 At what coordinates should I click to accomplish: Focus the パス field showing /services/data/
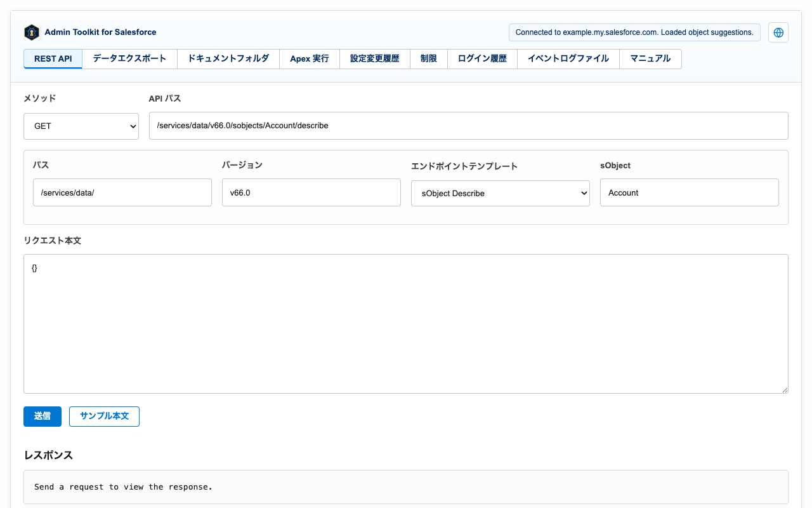(122, 192)
